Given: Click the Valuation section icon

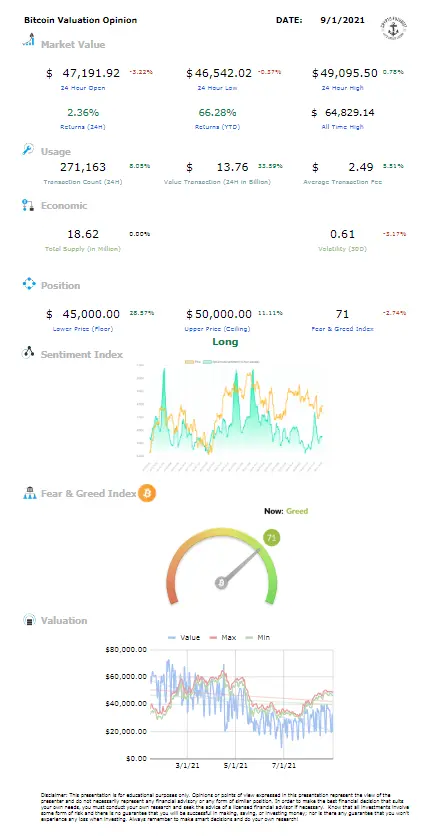Looking at the screenshot, I should (29, 620).
